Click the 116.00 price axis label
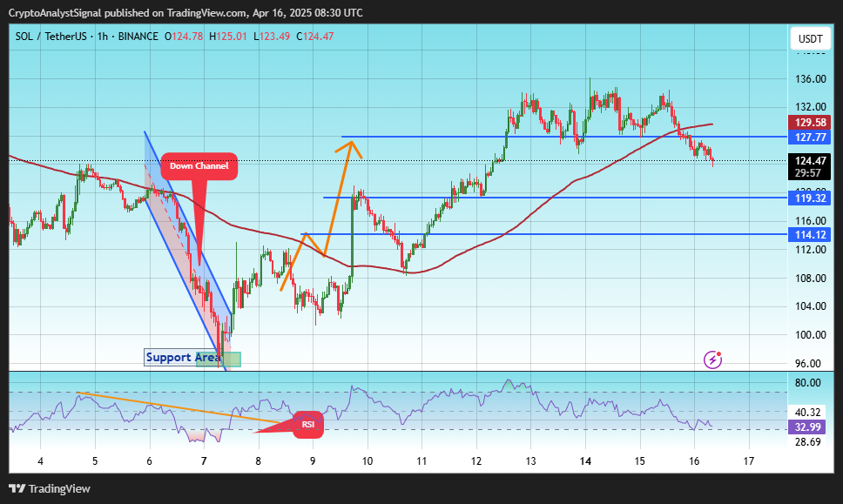 (x=810, y=221)
